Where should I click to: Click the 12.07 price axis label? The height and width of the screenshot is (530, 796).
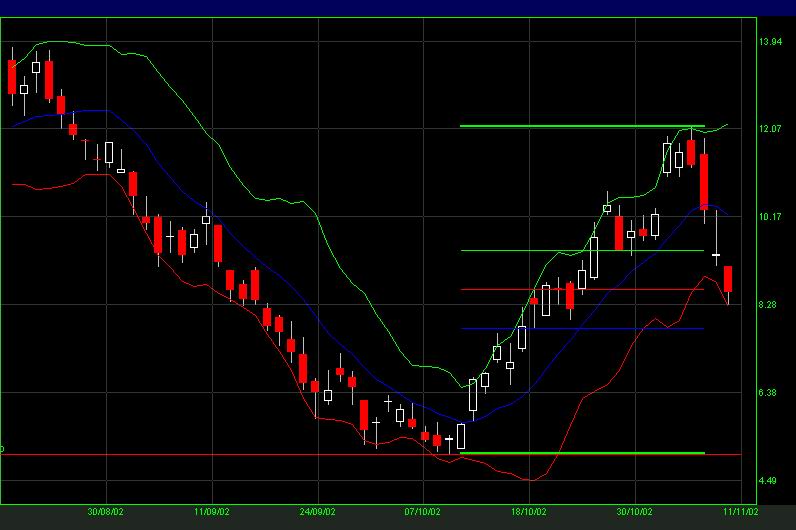(x=771, y=129)
